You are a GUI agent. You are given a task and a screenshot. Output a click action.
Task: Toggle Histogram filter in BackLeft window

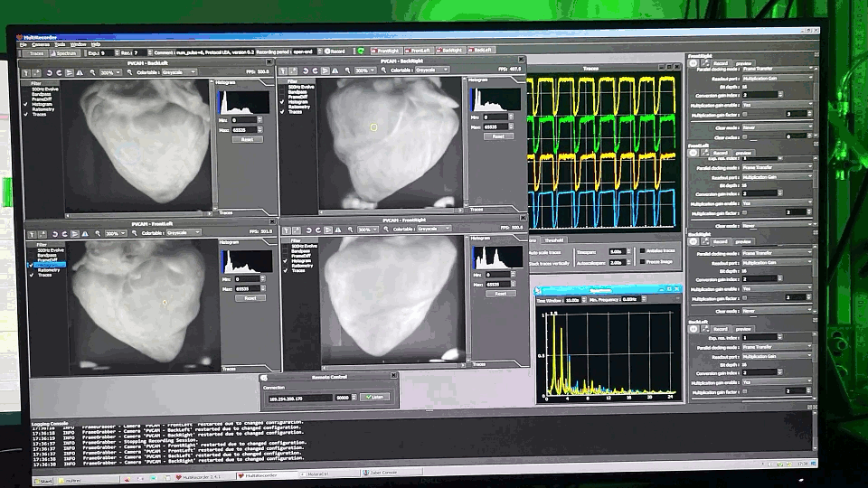pos(25,105)
